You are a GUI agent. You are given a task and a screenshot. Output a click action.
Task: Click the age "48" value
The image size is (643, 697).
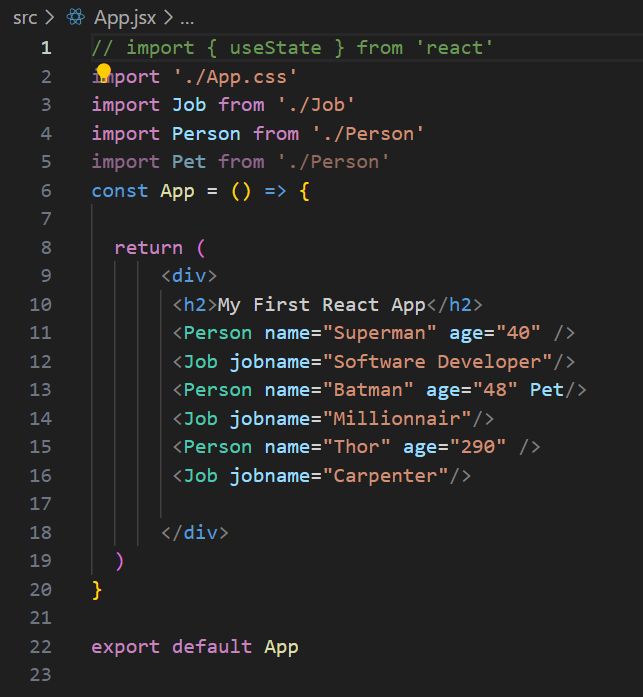tap(495, 390)
